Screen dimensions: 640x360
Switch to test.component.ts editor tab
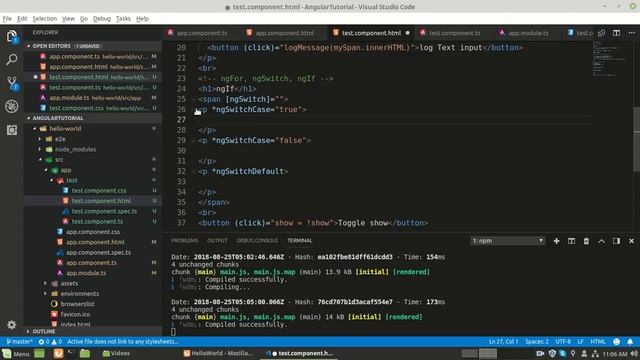tap(454, 33)
